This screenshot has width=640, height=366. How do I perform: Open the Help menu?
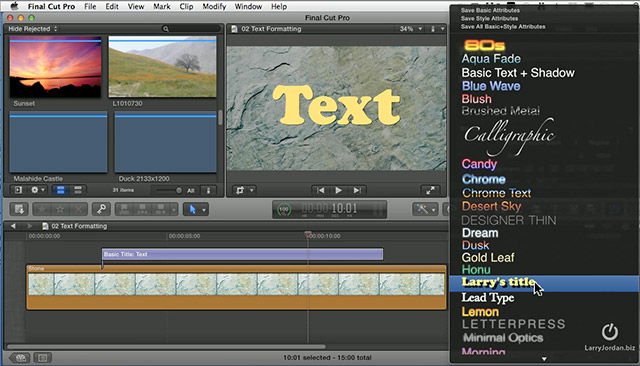(x=279, y=7)
